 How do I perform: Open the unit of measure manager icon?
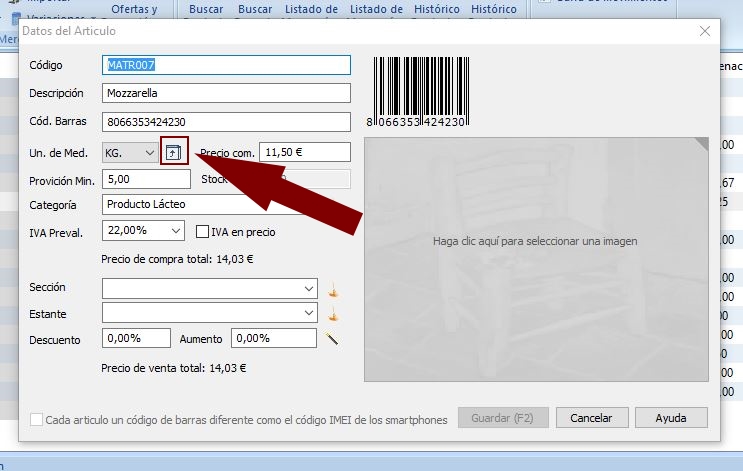click(173, 153)
